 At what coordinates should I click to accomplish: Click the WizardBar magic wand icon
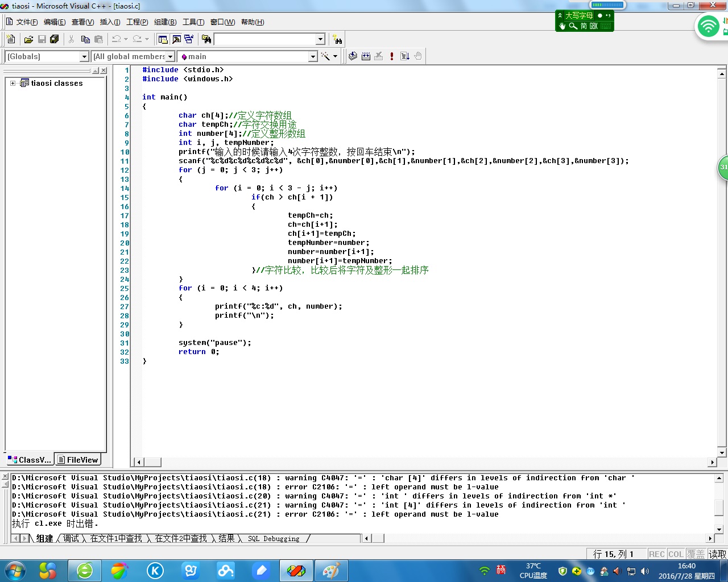click(x=325, y=56)
